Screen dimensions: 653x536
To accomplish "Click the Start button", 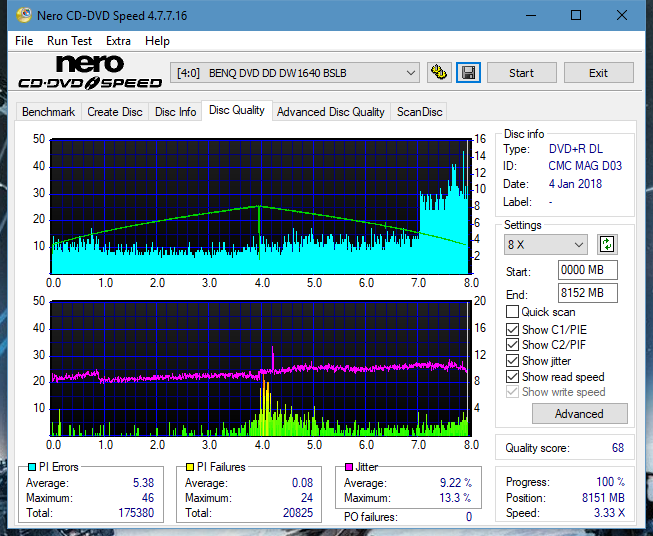I will click(521, 73).
